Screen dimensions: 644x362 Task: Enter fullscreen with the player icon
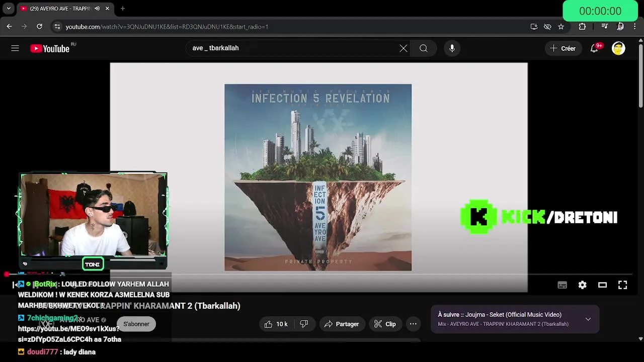pyautogui.click(x=622, y=285)
